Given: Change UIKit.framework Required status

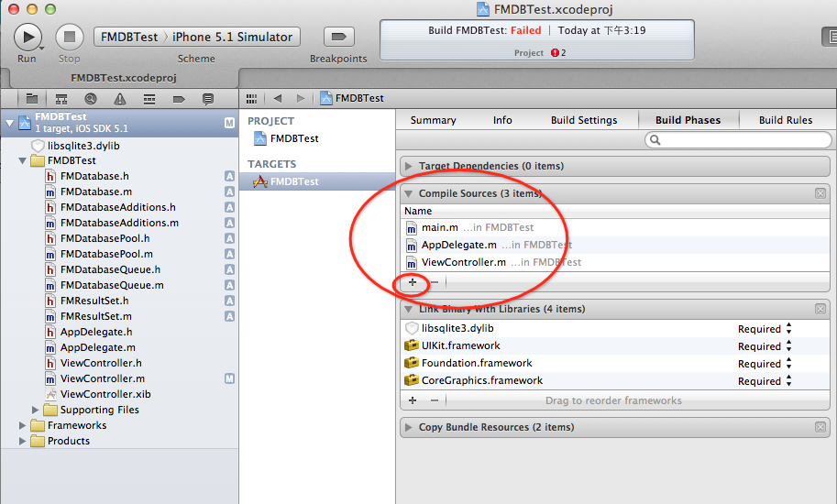Looking at the screenshot, I should click(765, 346).
